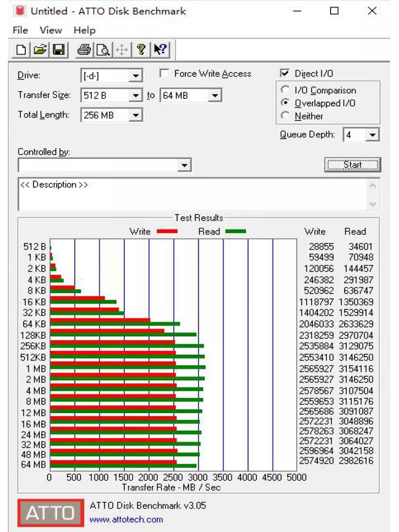
Task: Click the 64 MB write value 2574920
Action: click(317, 461)
